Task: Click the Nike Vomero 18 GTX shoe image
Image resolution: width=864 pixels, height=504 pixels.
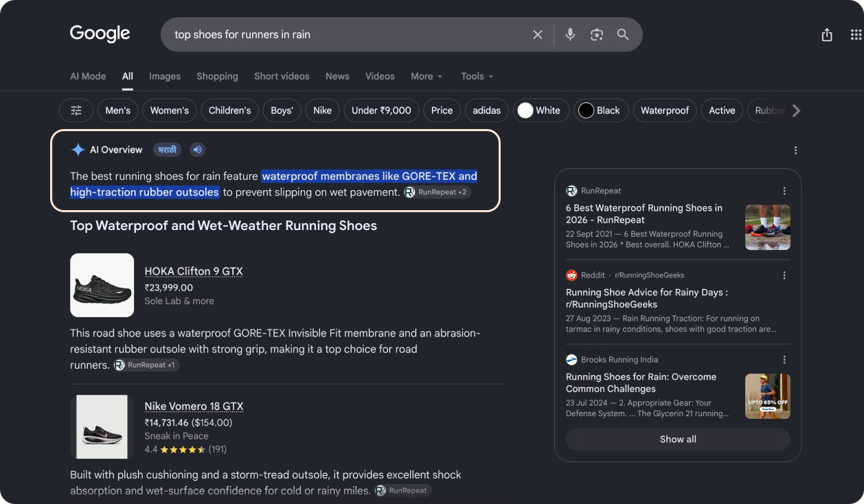Action: coord(102,426)
